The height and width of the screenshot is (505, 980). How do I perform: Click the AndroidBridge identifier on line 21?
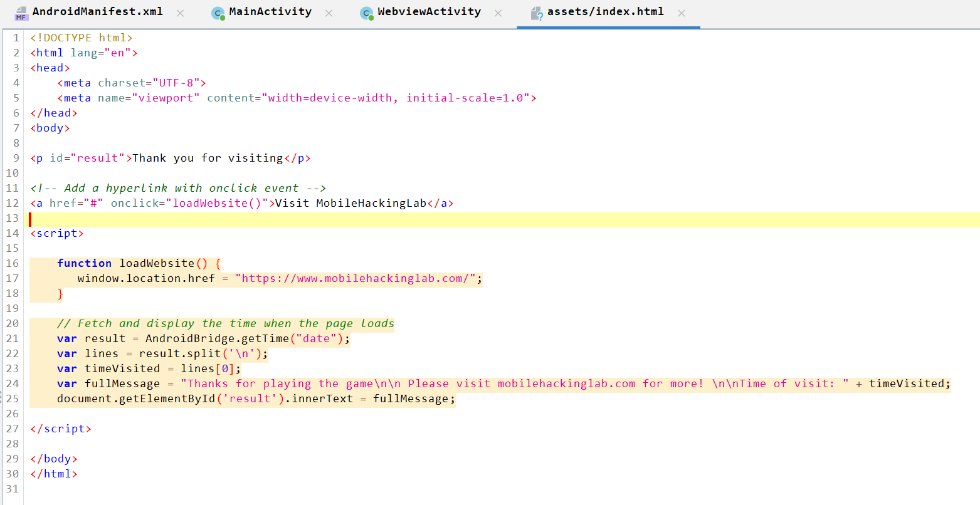point(181,338)
